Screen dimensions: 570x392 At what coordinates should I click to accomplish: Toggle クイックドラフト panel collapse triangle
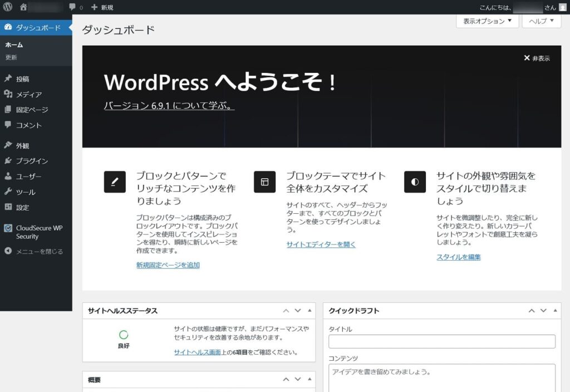click(x=555, y=311)
